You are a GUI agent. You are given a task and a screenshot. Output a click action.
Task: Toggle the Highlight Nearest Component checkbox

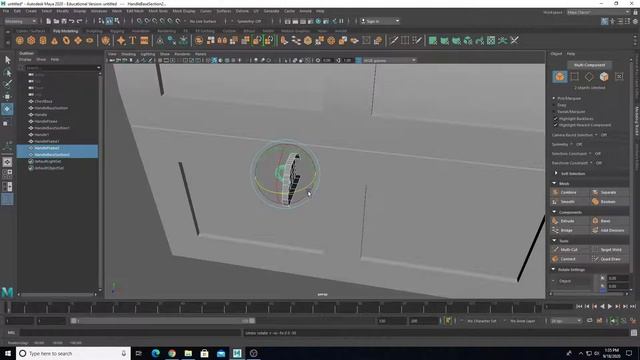(x=556, y=125)
